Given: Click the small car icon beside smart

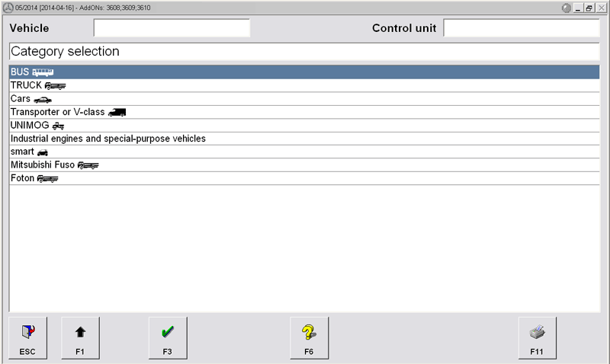Looking at the screenshot, I should 43,152.
